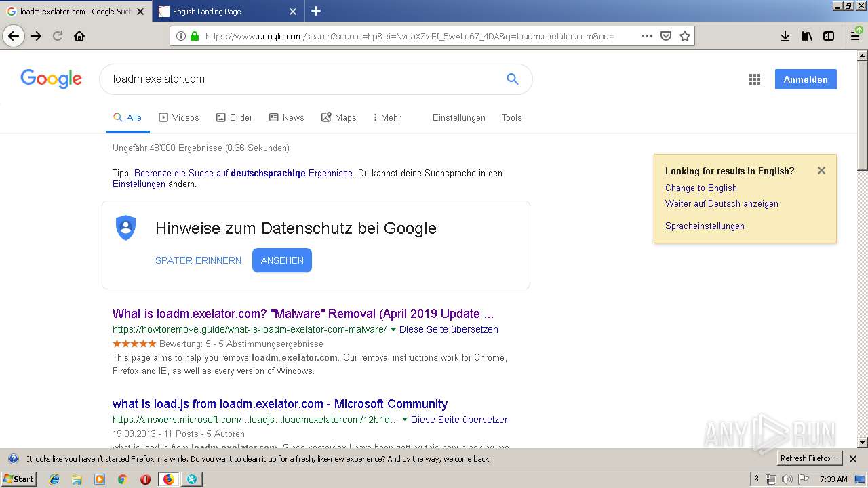
Task: Limit search to deutschsprachige Ergebnisse
Action: click(243, 174)
